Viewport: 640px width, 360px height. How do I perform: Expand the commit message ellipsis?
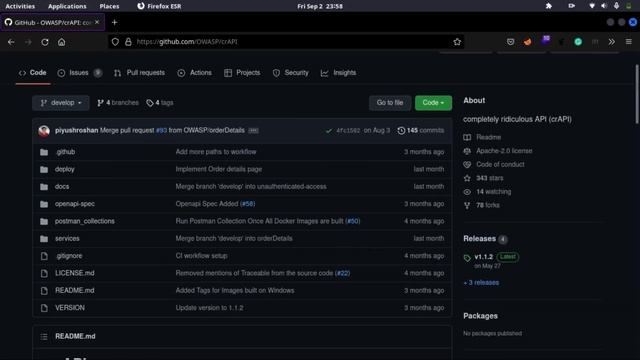pyautogui.click(x=253, y=131)
